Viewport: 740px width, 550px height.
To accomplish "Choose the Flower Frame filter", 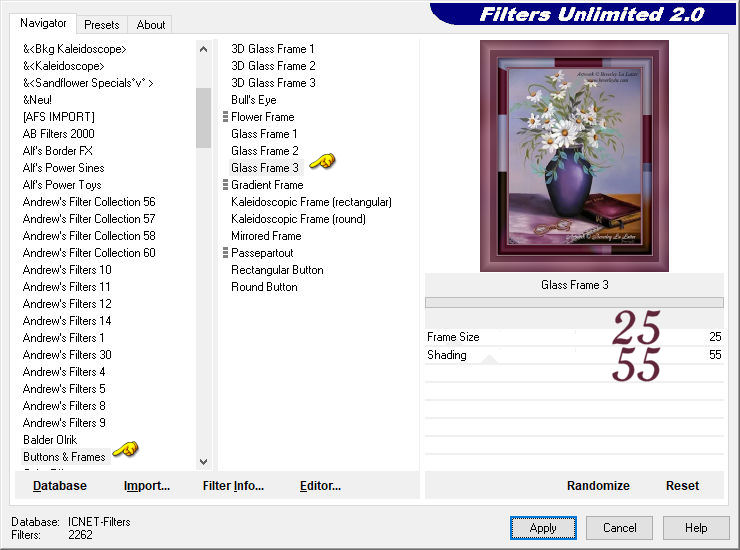I will (263, 117).
